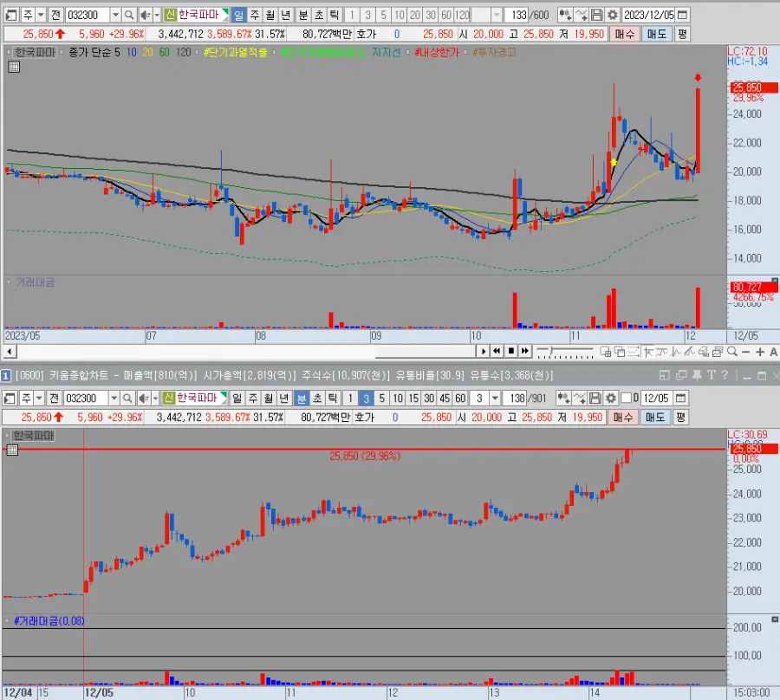Click the plus zoom-in icon in chart toolbar
This screenshot has height=700, width=780.
click(x=759, y=352)
